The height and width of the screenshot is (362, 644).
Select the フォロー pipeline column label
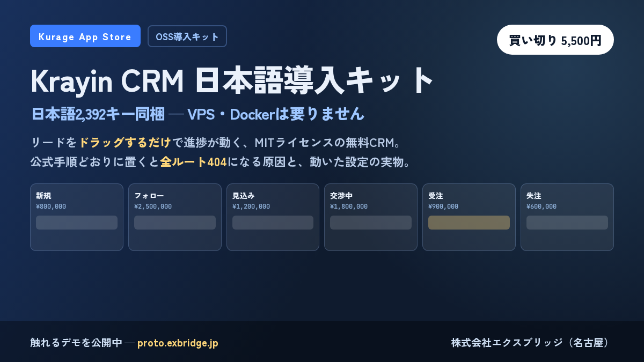pos(149,196)
